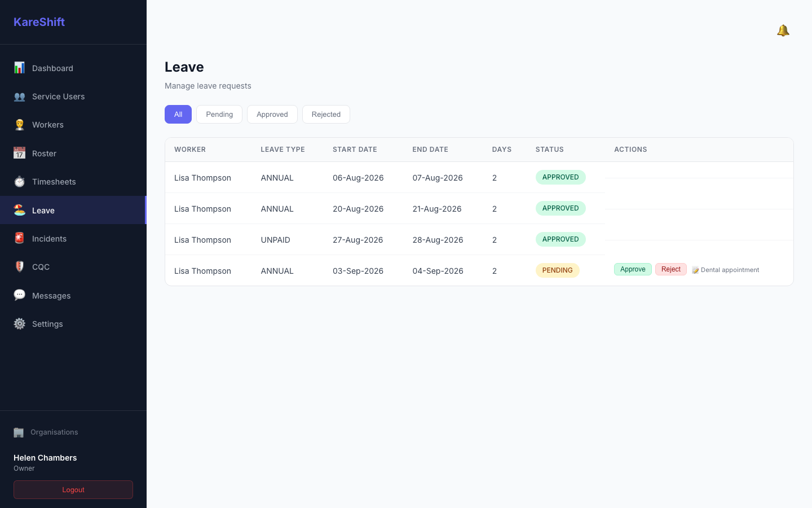
Task: Open the Incidents siren icon
Action: (20, 238)
